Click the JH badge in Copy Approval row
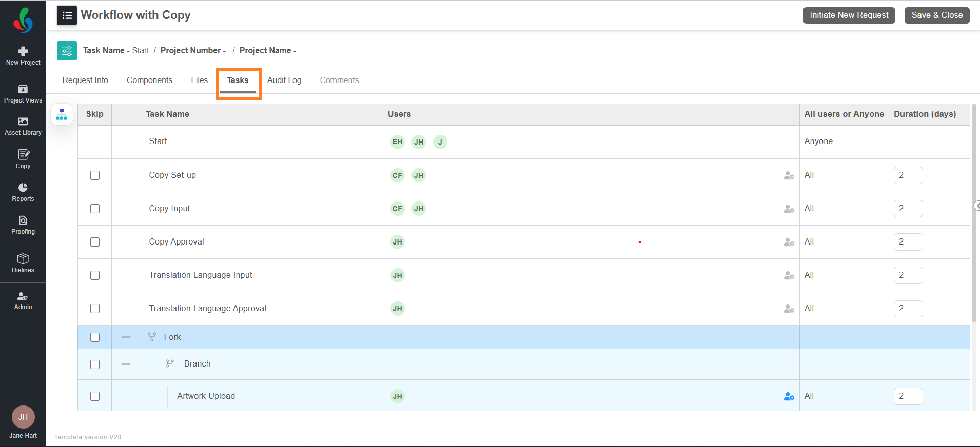This screenshot has width=980, height=447. [398, 242]
